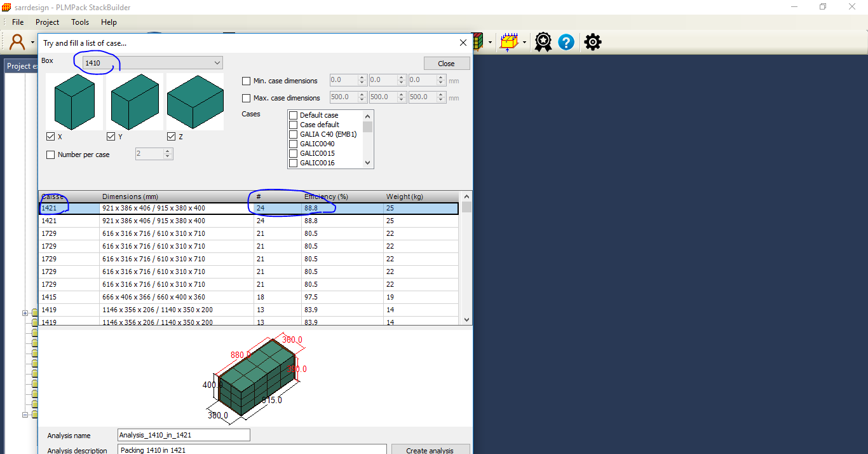Select the 1415 row in the results table
This screenshot has height=454, width=868.
point(248,297)
